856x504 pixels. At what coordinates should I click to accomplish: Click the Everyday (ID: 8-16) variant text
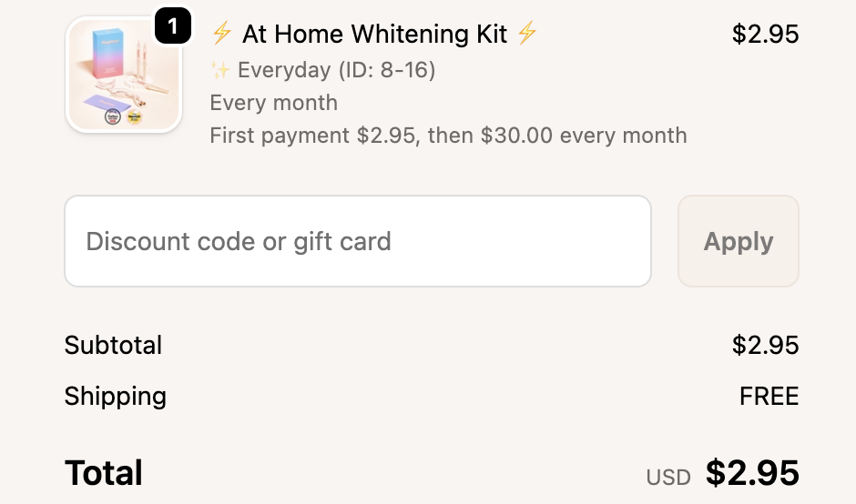click(336, 70)
